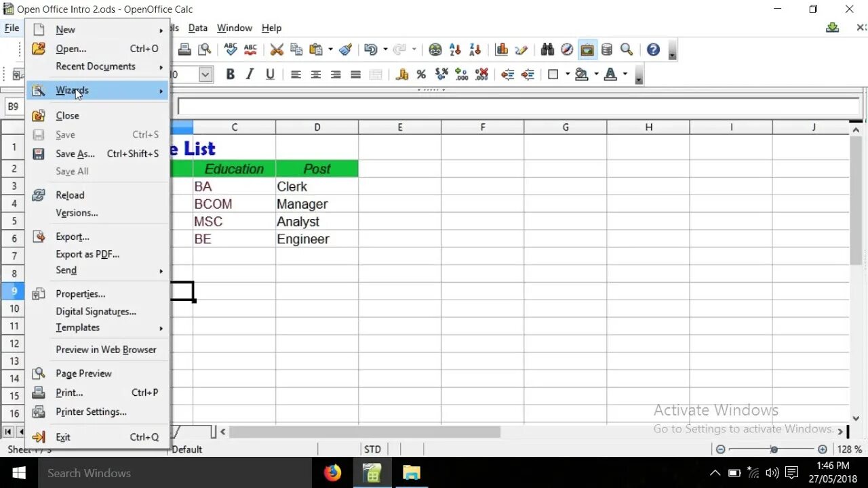This screenshot has height=488, width=868.
Task: Expand the Recent Documents submenu
Action: [x=98, y=66]
